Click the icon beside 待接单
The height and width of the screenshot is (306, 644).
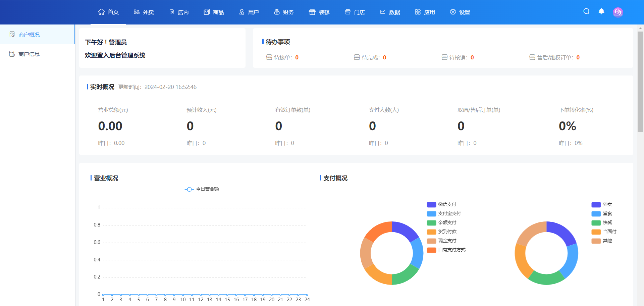(x=269, y=57)
